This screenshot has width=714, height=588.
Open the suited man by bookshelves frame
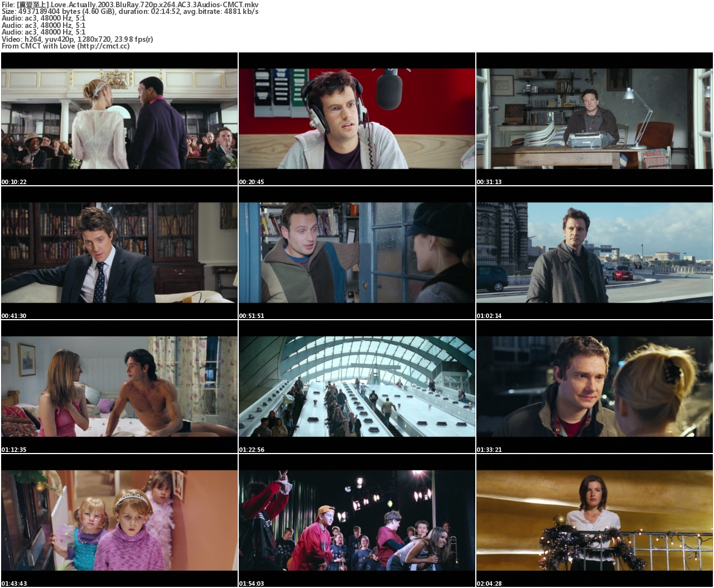click(119, 252)
